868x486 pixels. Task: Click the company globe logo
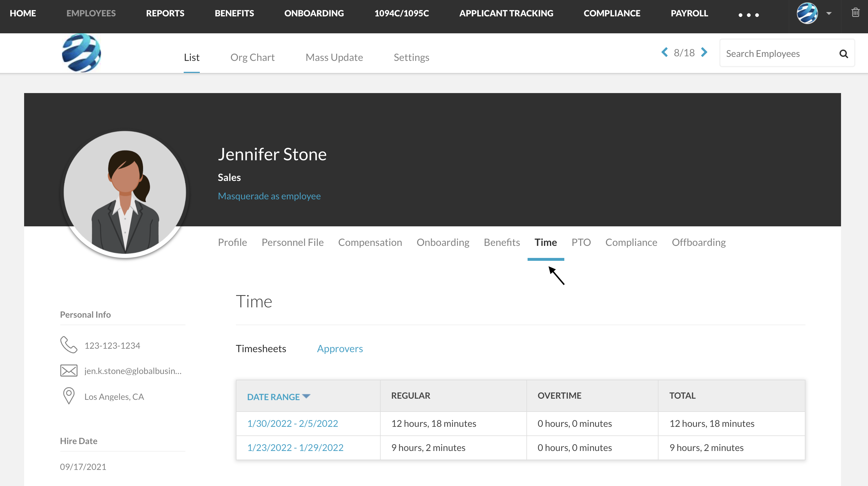click(81, 53)
